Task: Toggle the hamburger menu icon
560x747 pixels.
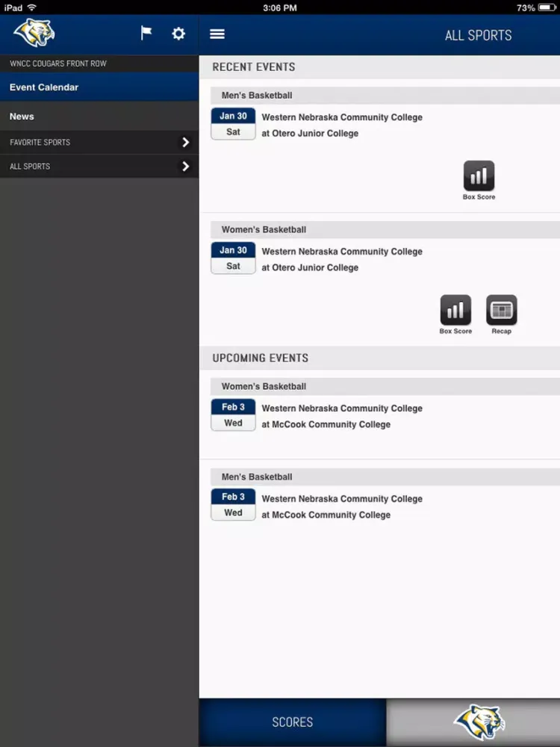Action: point(217,34)
